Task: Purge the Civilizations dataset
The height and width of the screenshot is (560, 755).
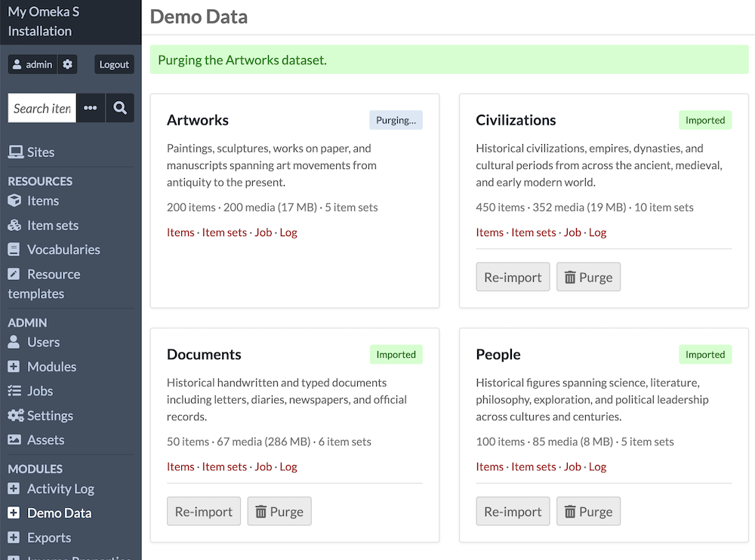Action: pyautogui.click(x=588, y=277)
